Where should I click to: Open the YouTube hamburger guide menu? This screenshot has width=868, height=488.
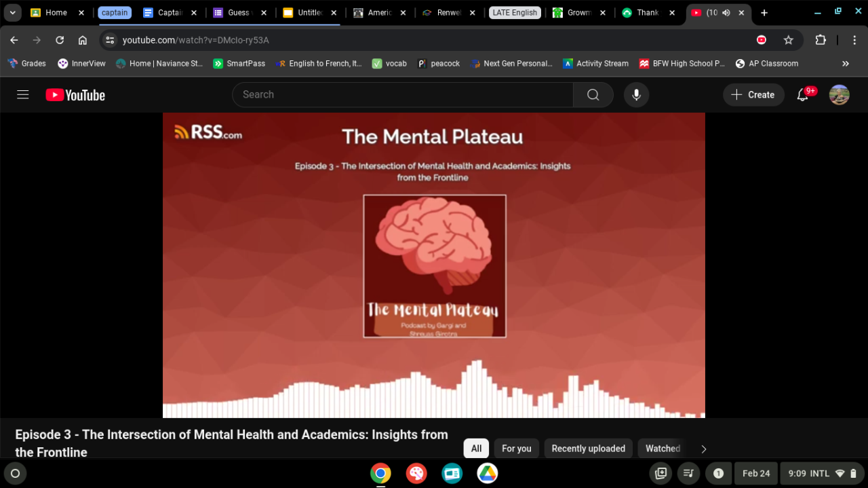tap(23, 95)
